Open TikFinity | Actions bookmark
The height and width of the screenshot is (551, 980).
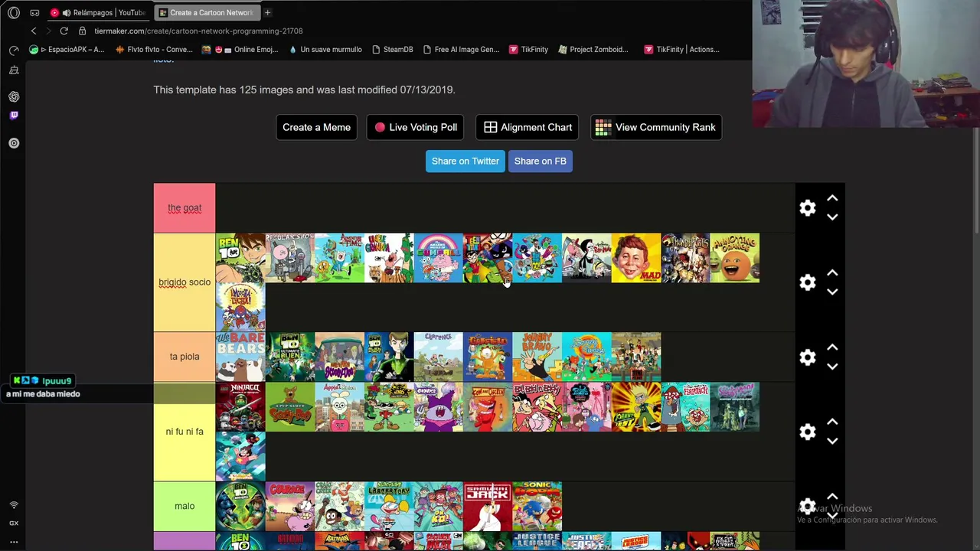click(x=681, y=49)
